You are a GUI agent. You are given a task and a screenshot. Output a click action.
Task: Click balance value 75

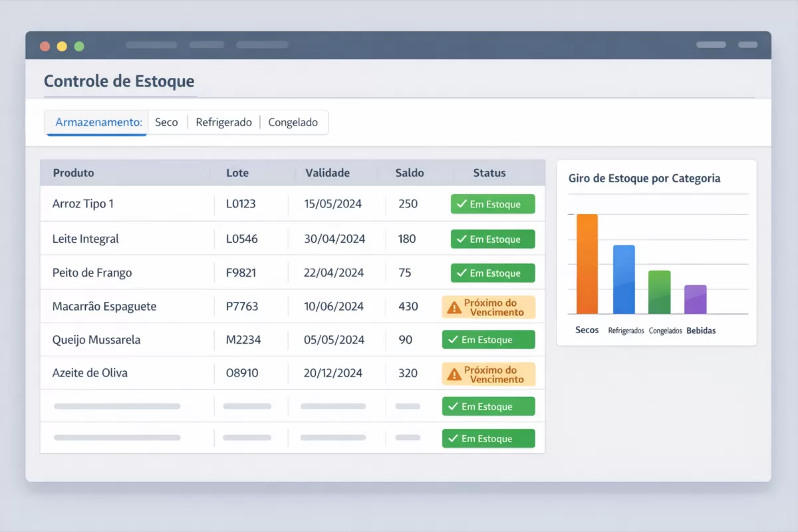point(405,273)
